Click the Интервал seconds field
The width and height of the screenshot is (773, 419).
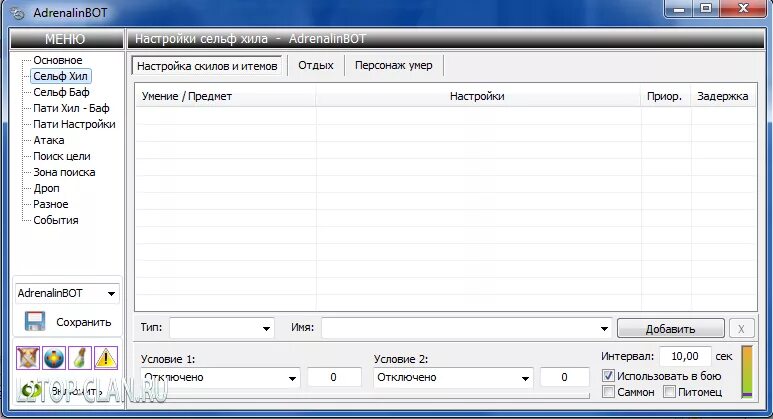tap(685, 356)
